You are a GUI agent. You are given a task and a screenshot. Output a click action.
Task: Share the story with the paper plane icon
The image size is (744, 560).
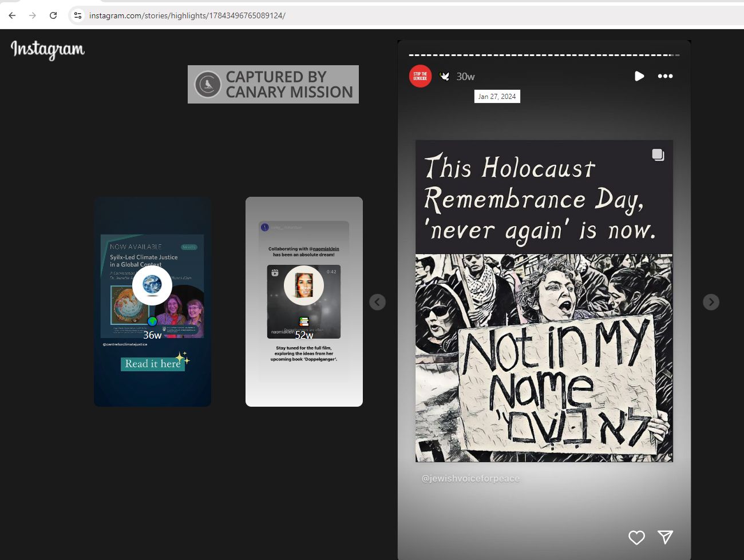click(665, 537)
